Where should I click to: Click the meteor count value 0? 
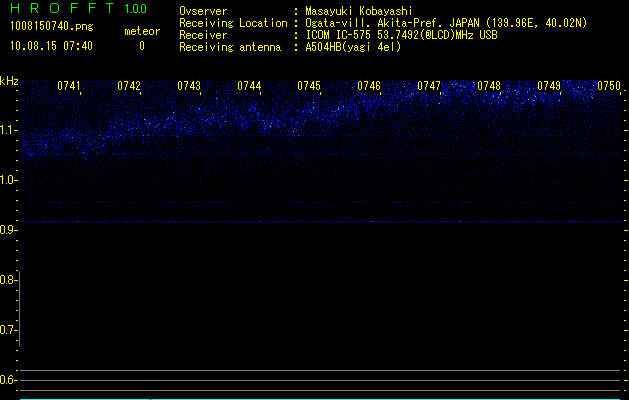click(x=142, y=46)
